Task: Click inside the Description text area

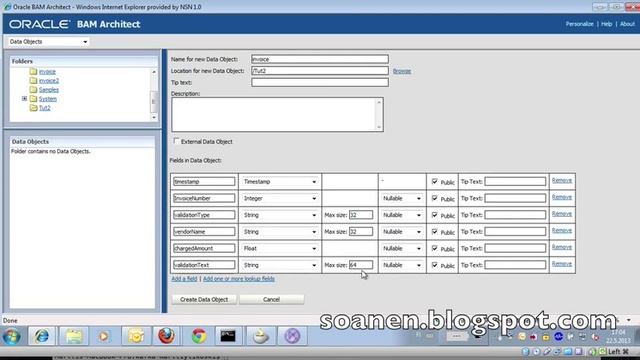Action: tap(274, 114)
